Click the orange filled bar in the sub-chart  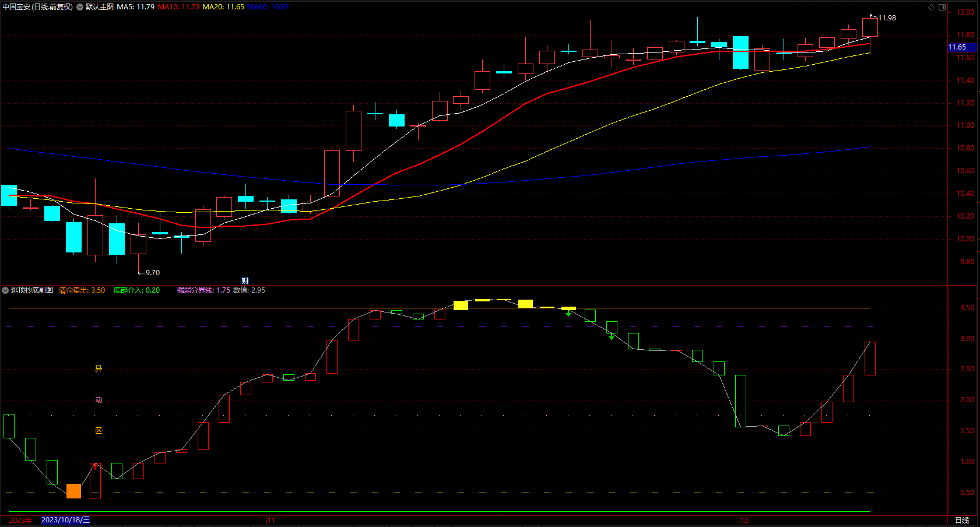point(74,491)
